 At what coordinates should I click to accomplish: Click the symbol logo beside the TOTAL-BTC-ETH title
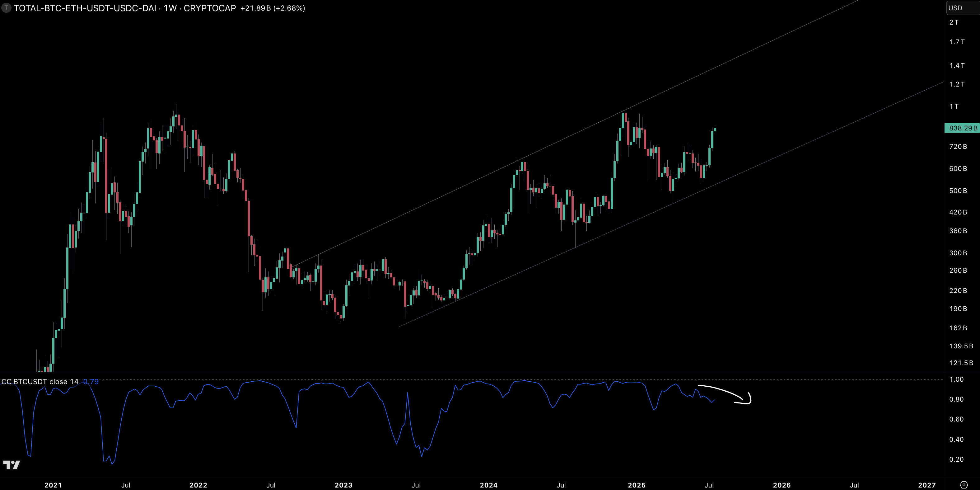click(6, 8)
